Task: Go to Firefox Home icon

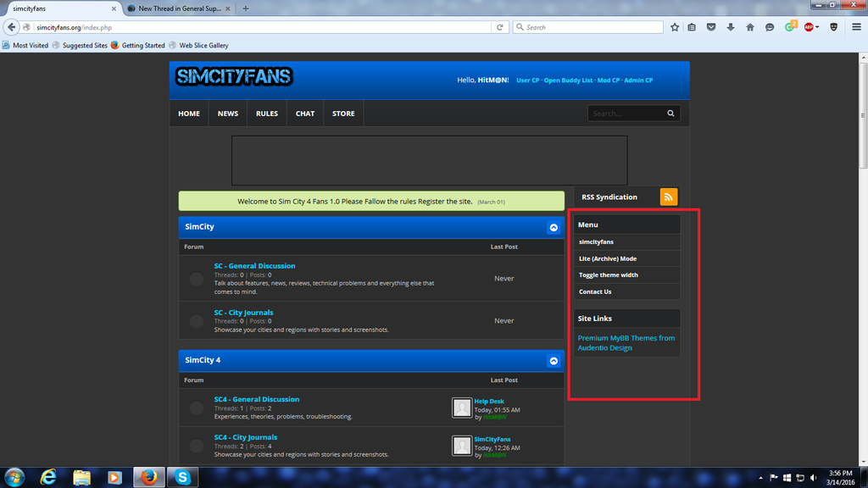Action: click(750, 27)
